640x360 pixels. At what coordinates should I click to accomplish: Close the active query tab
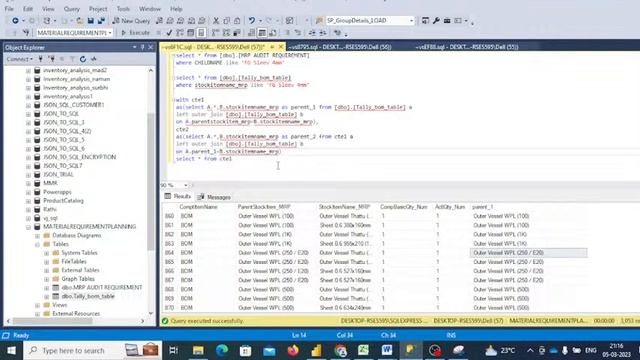click(x=280, y=47)
